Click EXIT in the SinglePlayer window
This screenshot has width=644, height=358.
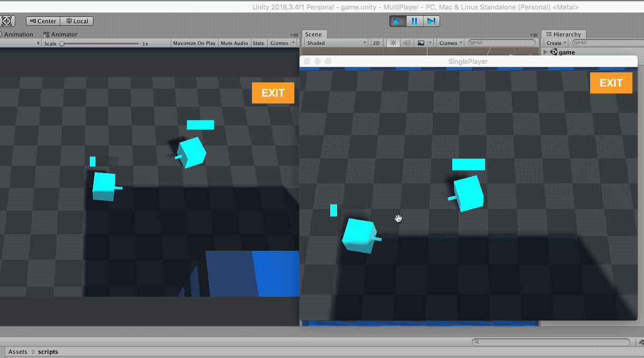click(611, 83)
